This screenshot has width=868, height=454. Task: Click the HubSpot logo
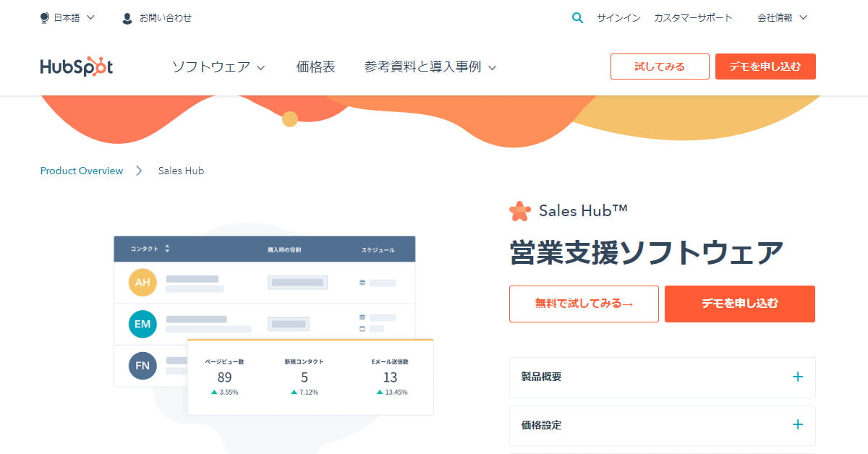coord(77,67)
